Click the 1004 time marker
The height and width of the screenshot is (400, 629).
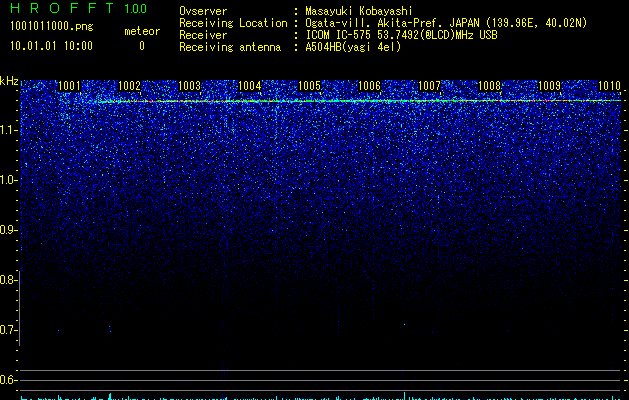click(250, 86)
